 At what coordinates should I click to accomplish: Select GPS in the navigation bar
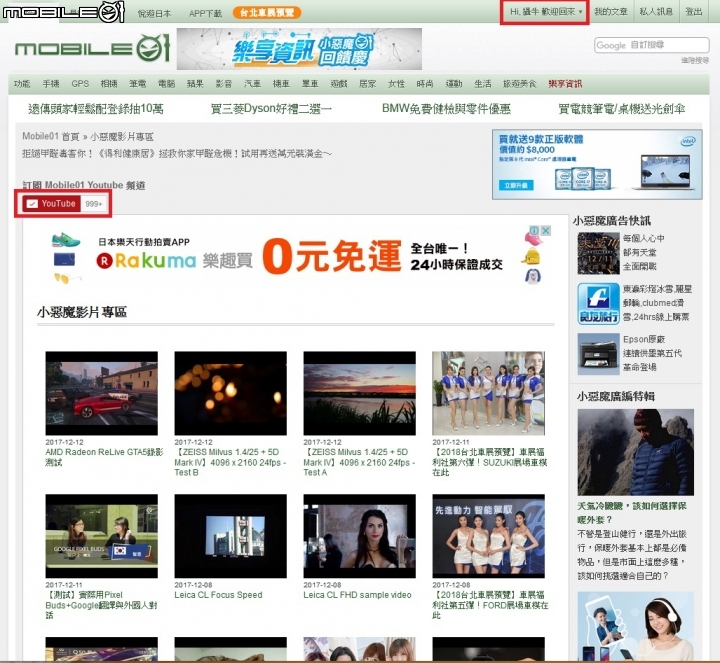[x=80, y=84]
